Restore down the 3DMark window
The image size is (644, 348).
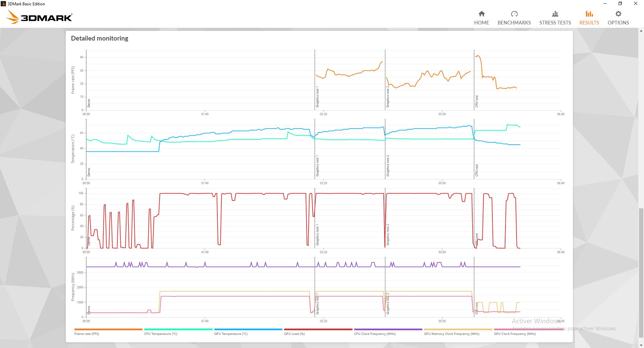click(620, 4)
